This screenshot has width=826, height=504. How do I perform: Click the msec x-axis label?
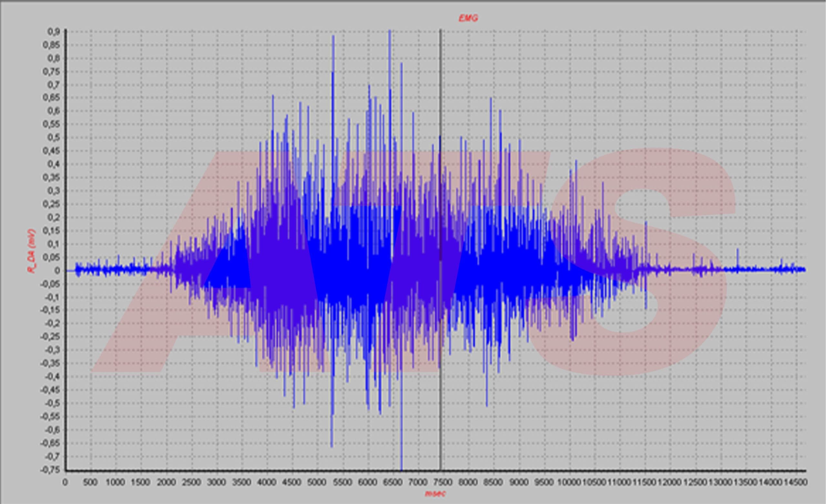coord(435,494)
